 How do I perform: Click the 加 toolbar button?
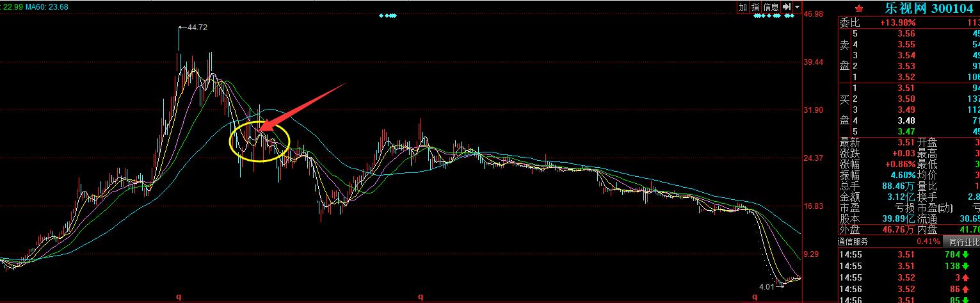click(743, 7)
